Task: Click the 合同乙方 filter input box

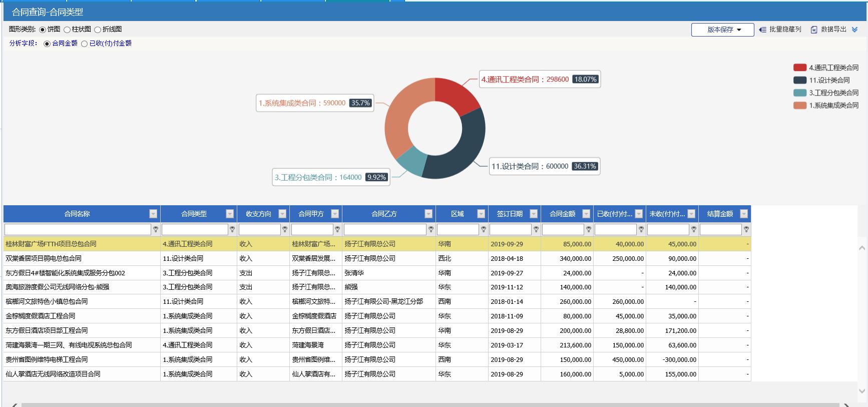Action: pyautogui.click(x=384, y=229)
